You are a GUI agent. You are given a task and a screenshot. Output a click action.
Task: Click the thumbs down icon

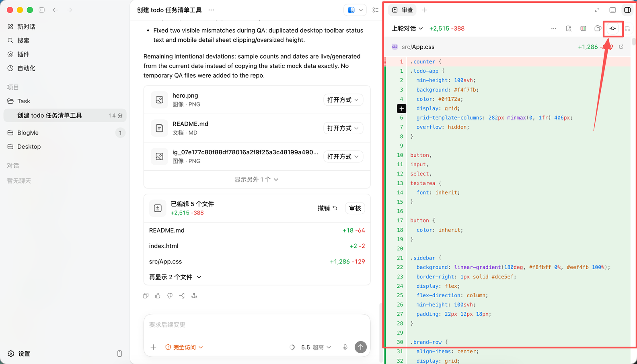pyautogui.click(x=170, y=296)
